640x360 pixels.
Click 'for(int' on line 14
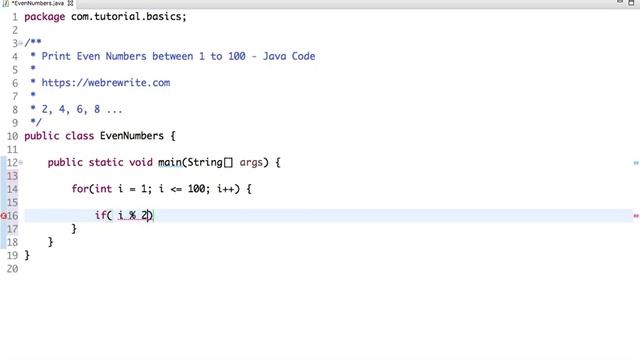pos(92,189)
